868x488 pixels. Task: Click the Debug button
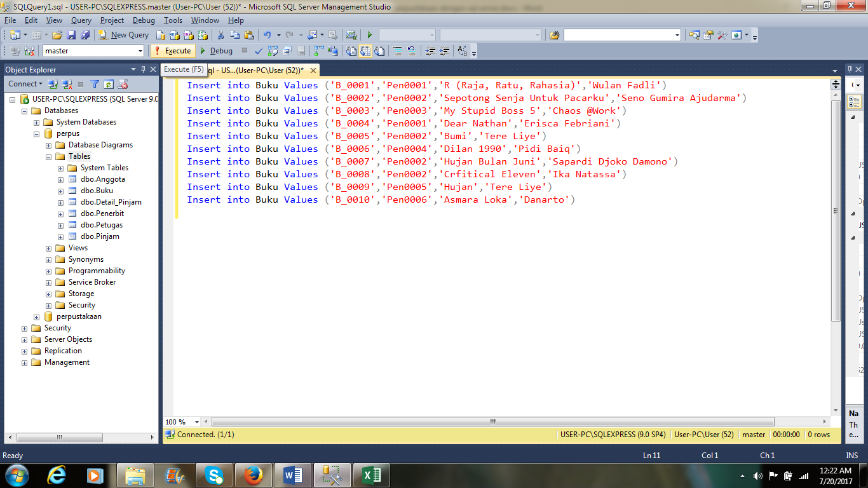[x=218, y=51]
